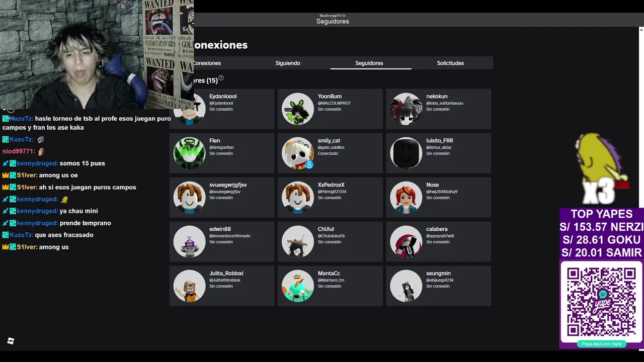The height and width of the screenshot is (362, 644).
Task: Open the Conexiones tab
Action: pyautogui.click(x=207, y=63)
